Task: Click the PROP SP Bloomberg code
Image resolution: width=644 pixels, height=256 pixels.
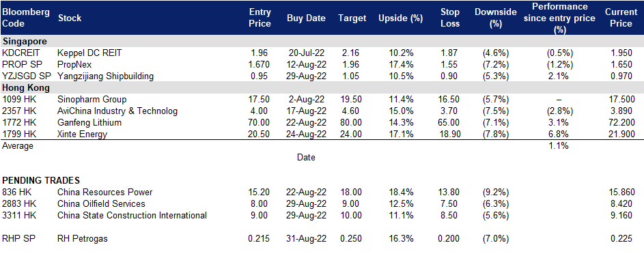Action: [18, 64]
